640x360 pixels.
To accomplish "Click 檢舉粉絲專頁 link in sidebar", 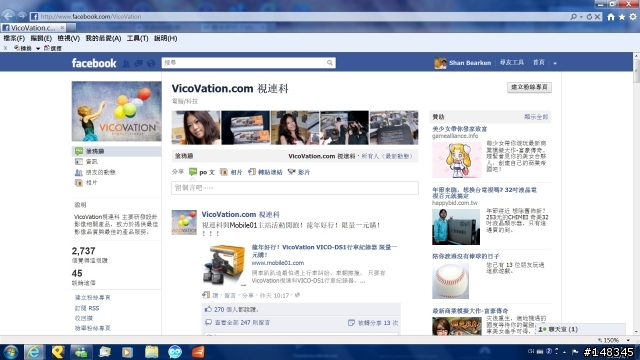I will pyautogui.click(x=93, y=328).
